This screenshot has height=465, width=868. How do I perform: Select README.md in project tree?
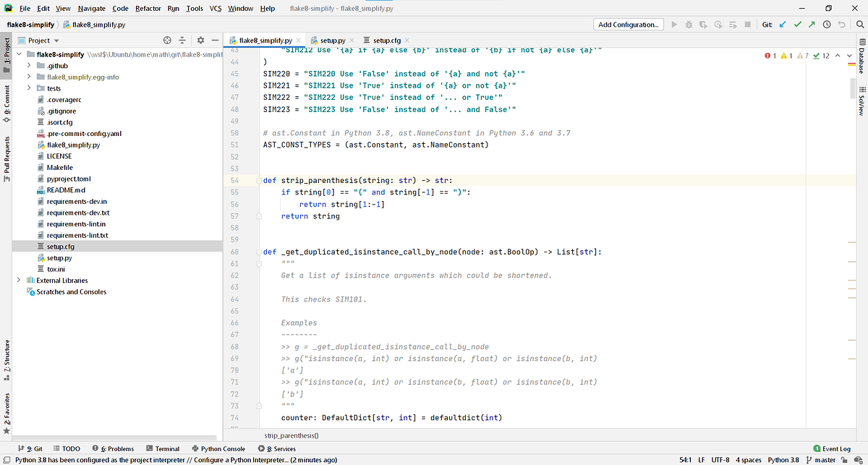(x=66, y=190)
